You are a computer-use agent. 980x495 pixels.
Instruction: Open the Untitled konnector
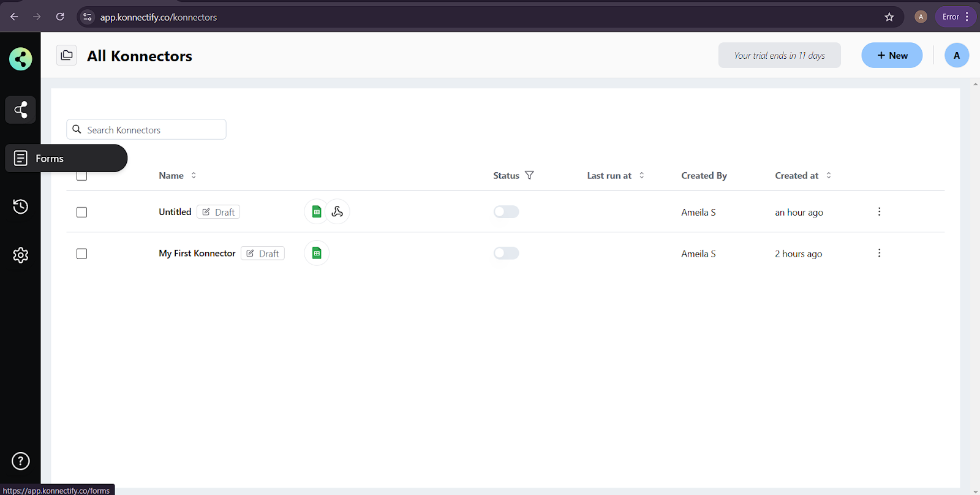pyautogui.click(x=175, y=212)
